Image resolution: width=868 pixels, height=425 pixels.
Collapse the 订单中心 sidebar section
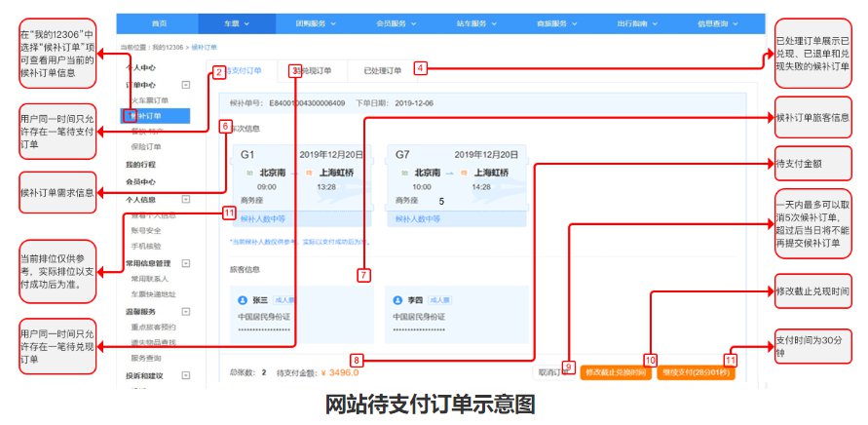185,86
